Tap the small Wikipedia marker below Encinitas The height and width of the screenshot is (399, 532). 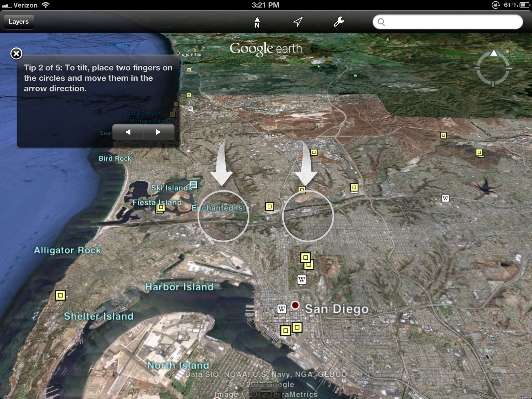pos(191,109)
